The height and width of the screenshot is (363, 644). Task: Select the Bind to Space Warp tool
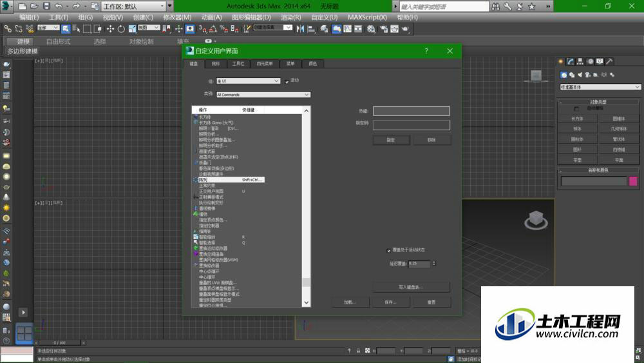[x=30, y=29]
